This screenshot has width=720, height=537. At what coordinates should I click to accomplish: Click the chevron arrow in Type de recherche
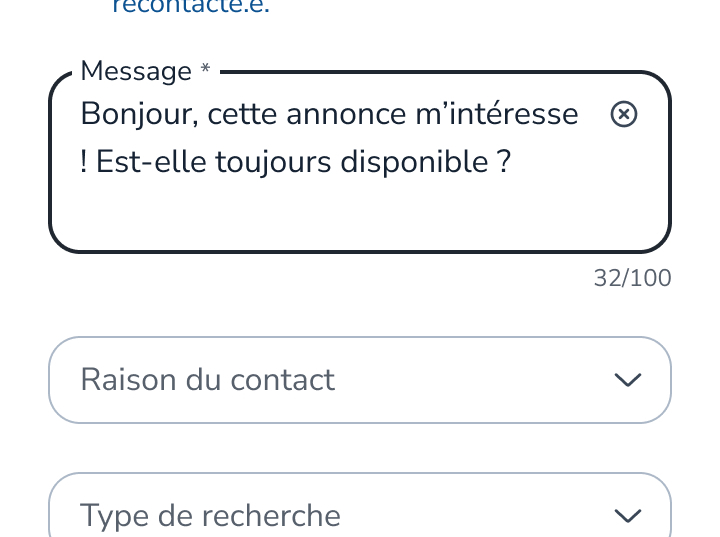pyautogui.click(x=627, y=516)
